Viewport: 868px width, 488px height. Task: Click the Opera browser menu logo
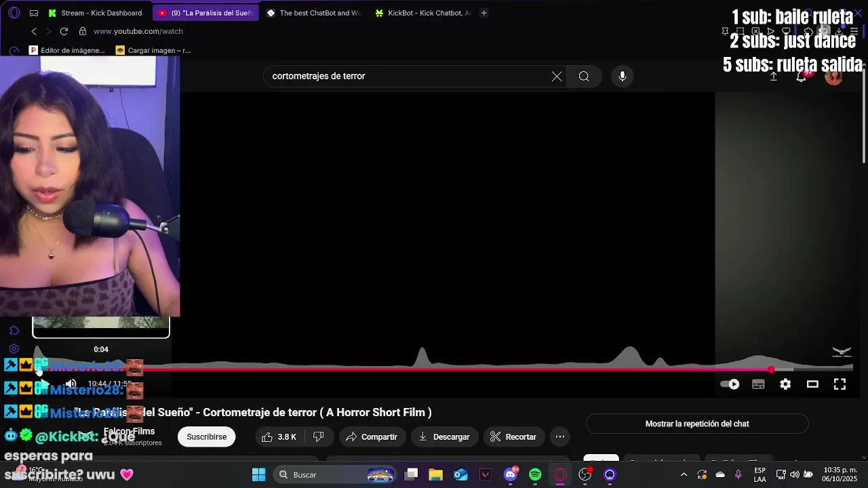coord(14,13)
